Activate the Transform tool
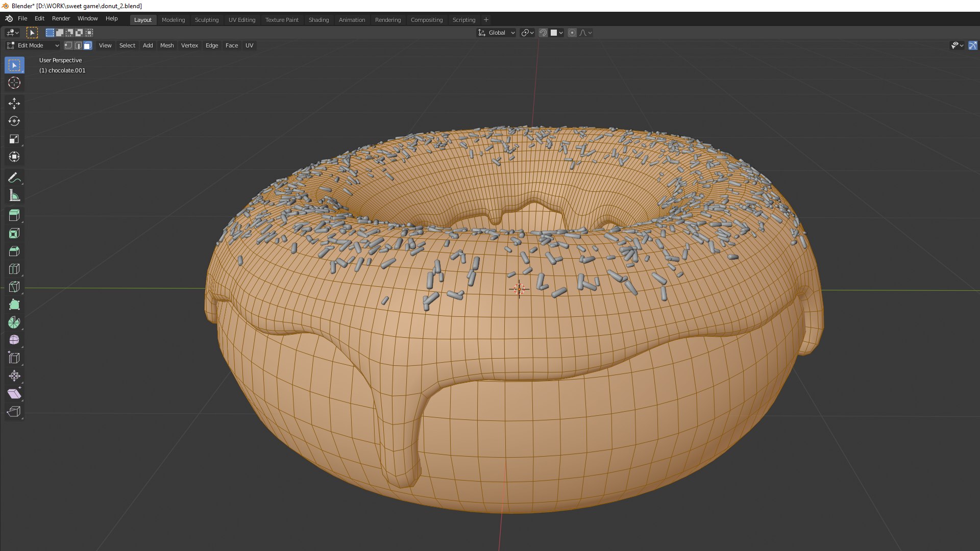 (x=14, y=157)
